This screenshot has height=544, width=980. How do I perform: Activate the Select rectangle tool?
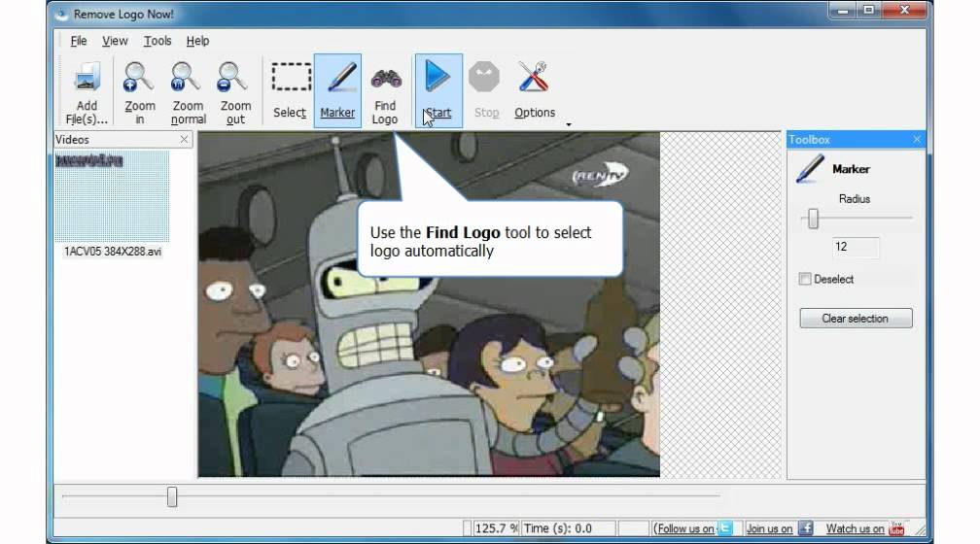click(x=290, y=91)
